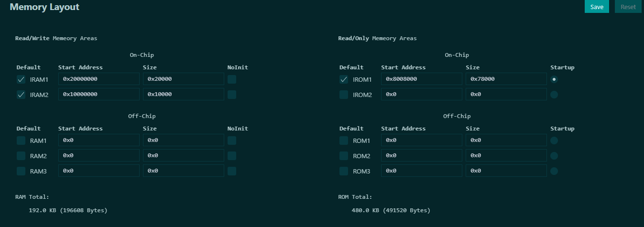Save the memory layout

597,7
